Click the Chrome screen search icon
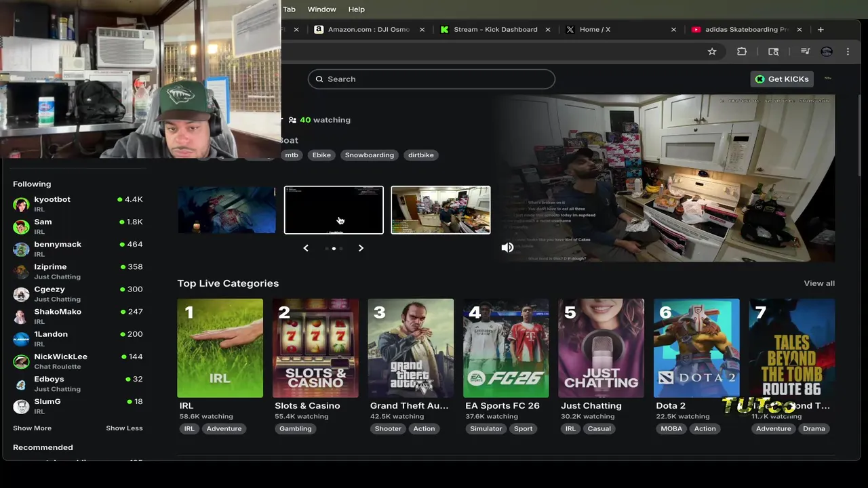The image size is (868, 488). coord(773,52)
